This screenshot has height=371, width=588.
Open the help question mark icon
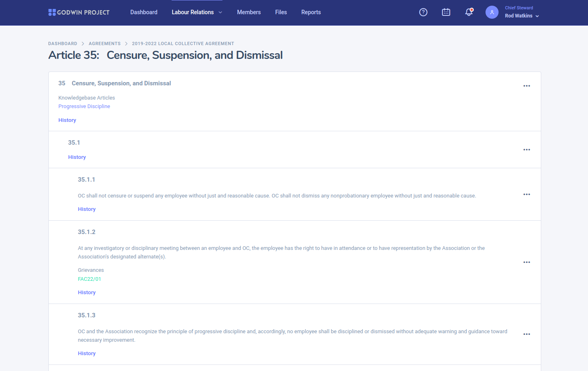point(423,12)
